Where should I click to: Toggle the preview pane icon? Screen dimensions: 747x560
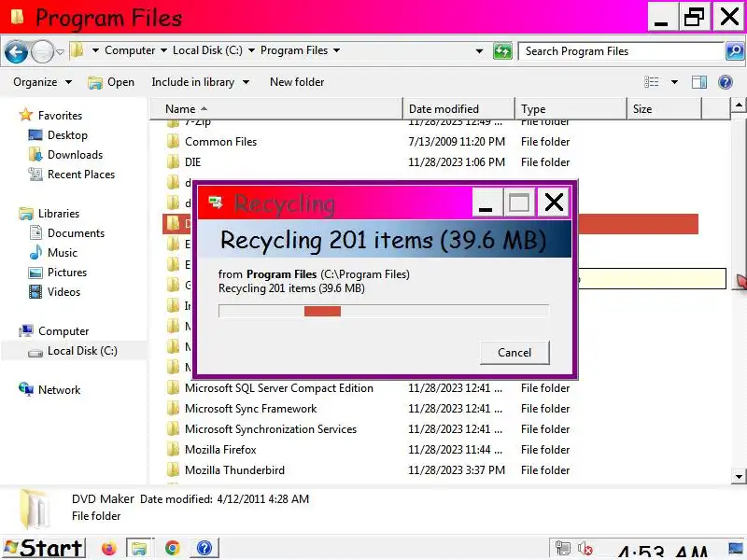[x=698, y=82]
